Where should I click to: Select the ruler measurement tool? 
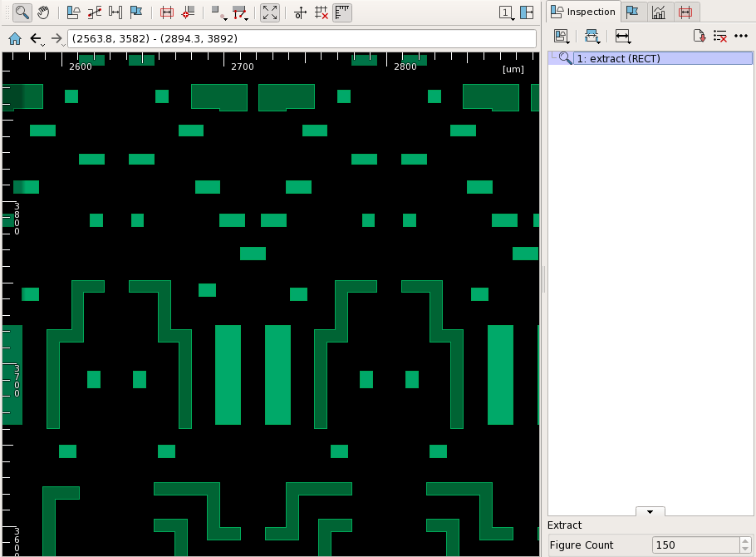tap(342, 12)
